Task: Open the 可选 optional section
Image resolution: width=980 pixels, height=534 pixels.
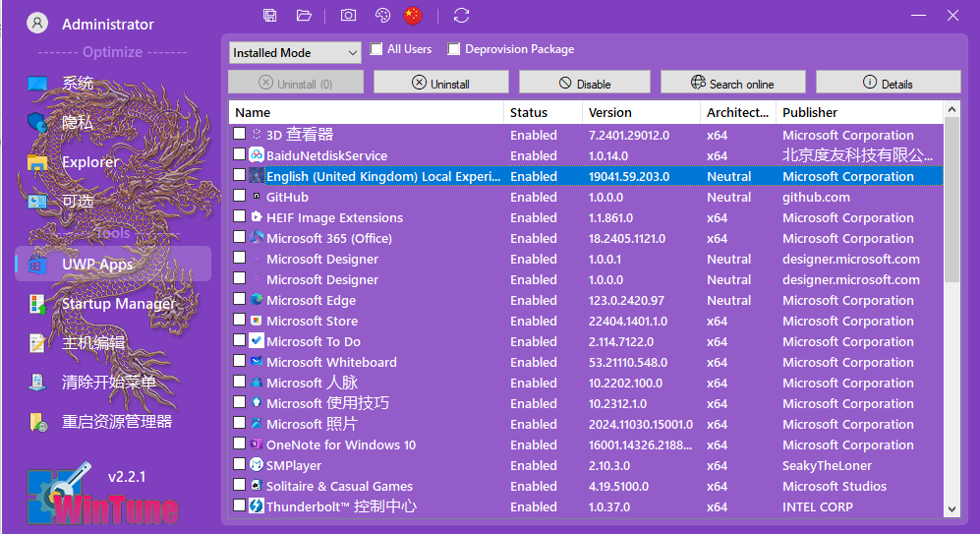Action: (112, 202)
